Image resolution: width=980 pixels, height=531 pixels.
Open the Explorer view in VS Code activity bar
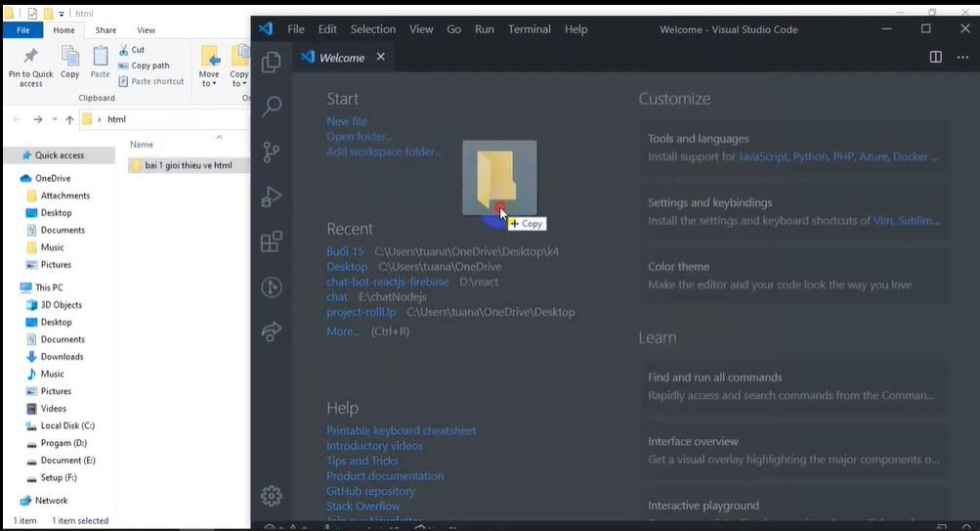pos(272,62)
